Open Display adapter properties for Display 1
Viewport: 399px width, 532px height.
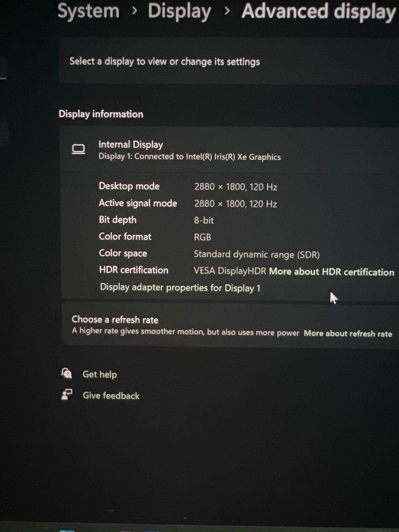point(180,288)
